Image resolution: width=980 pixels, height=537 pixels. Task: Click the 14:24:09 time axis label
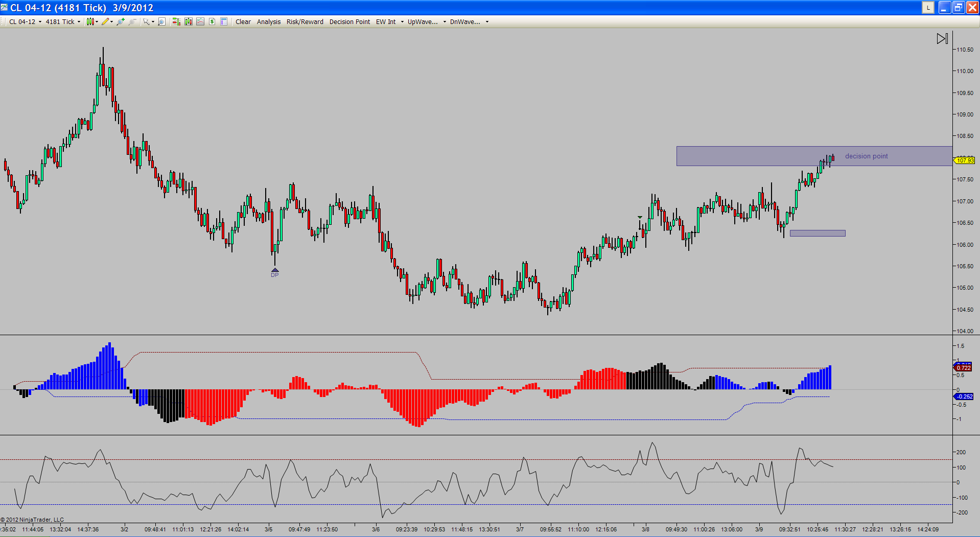928,529
